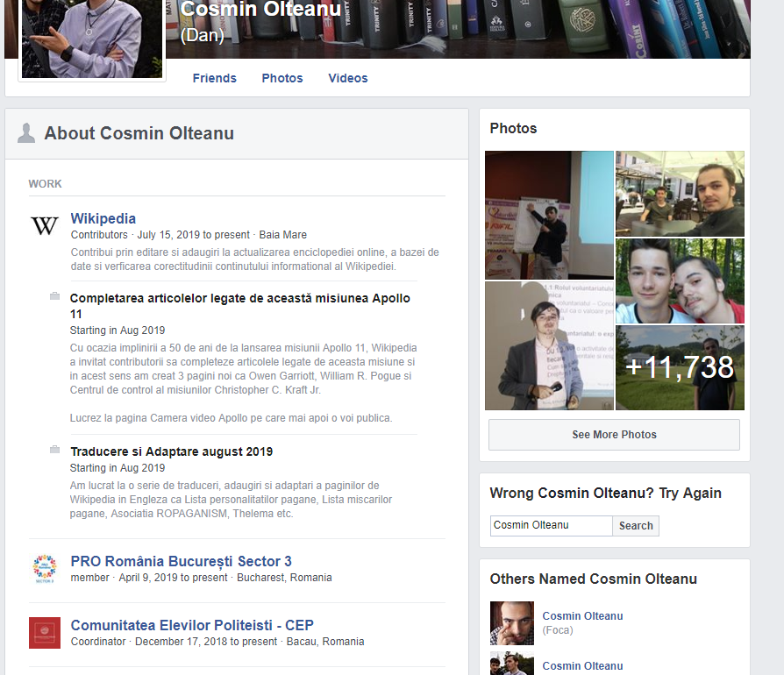Open PRO România București Sector 3 page

point(181,561)
